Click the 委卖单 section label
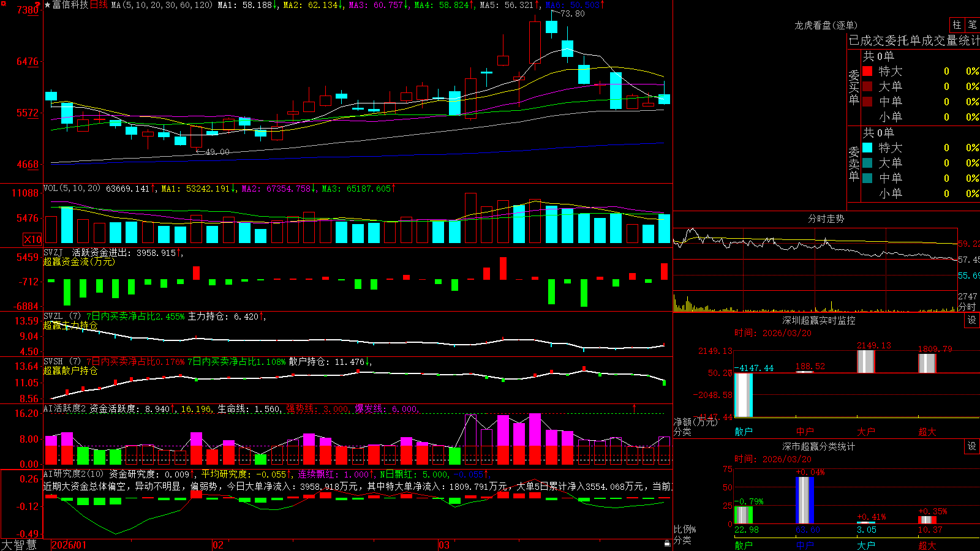 854,164
